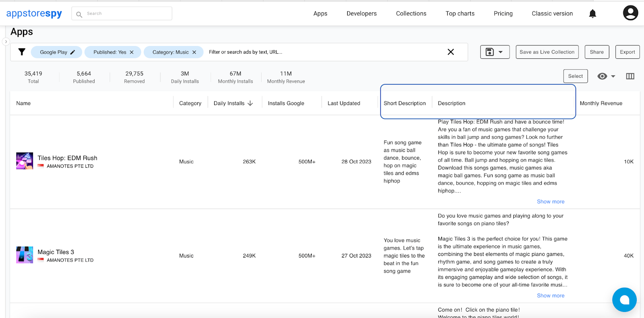Screen dimensions: 644x318
Task: Click the 5,664 Published stat
Action: tap(84, 77)
